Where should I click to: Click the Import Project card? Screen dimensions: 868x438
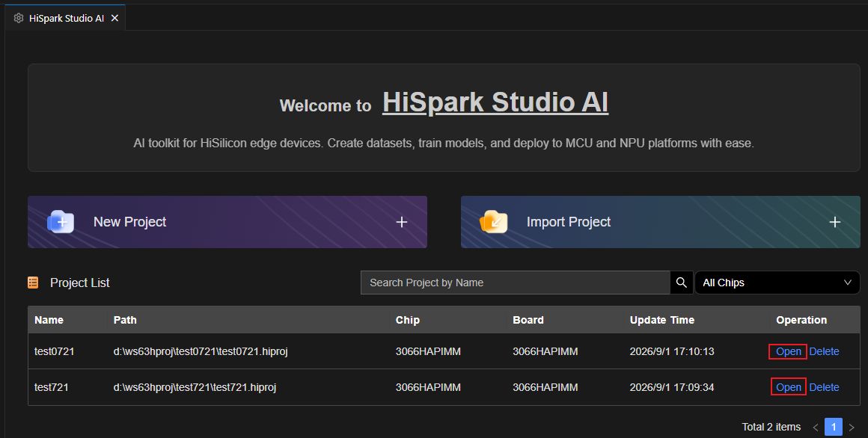pyautogui.click(x=661, y=222)
